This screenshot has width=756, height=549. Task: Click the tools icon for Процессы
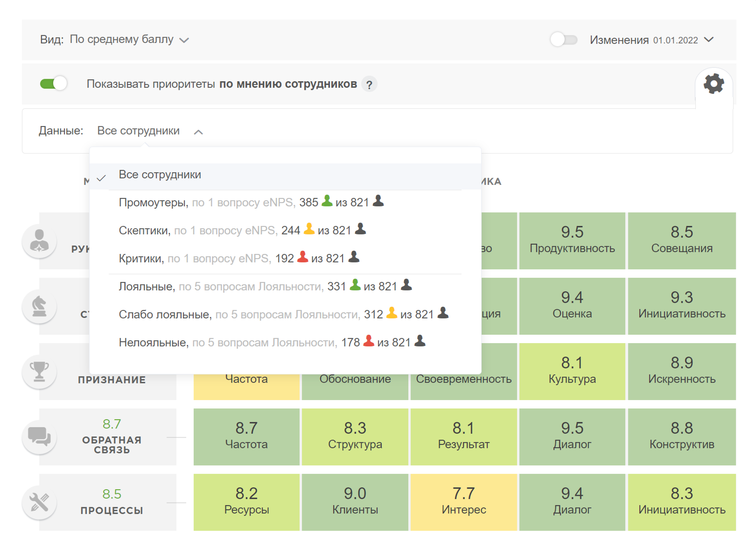tap(39, 502)
